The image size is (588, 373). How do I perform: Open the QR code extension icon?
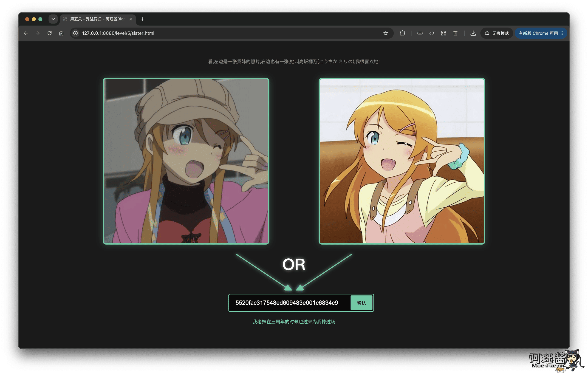click(444, 33)
